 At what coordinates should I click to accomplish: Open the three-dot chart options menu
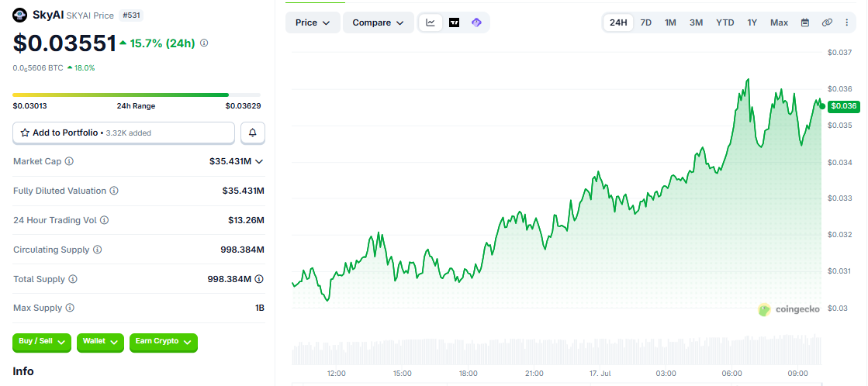coord(846,22)
